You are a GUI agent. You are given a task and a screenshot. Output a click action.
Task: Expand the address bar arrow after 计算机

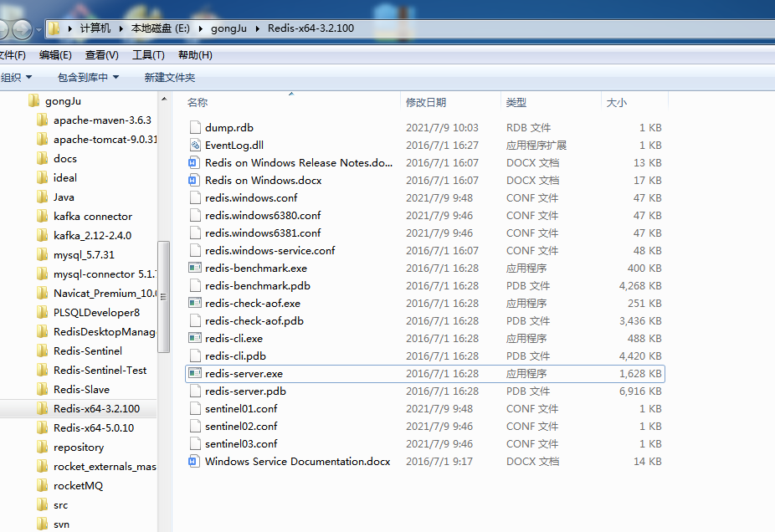121,28
